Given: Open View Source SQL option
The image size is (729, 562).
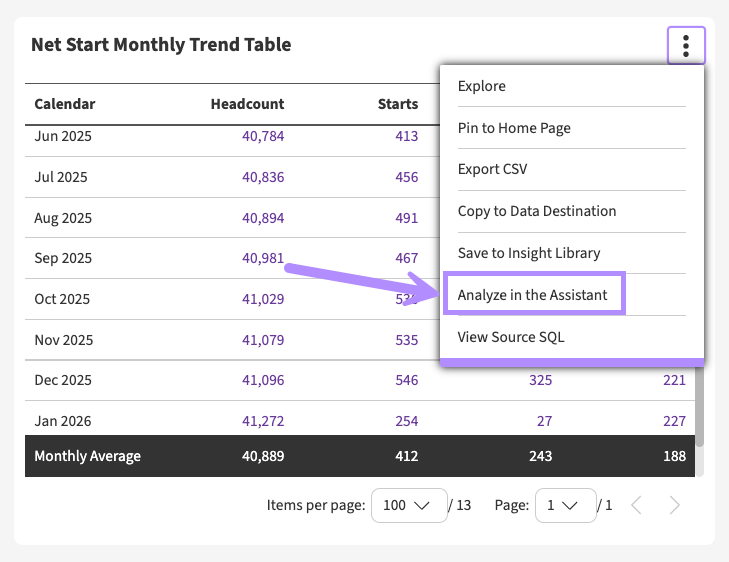Looking at the screenshot, I should (510, 337).
